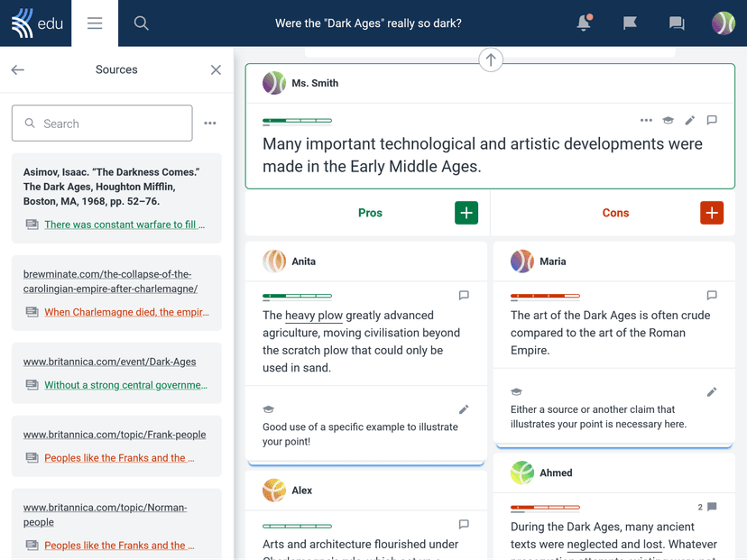Viewport: 747px width, 560px height.
Task: Click the edit pencil on Ms. Smith's claim
Action: (690, 120)
